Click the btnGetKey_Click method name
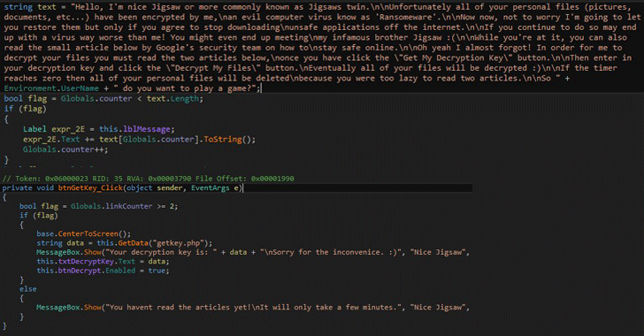The image size is (644, 336). (90, 187)
